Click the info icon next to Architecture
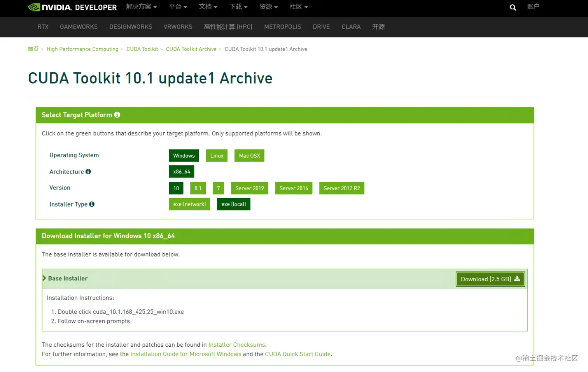 coord(88,172)
